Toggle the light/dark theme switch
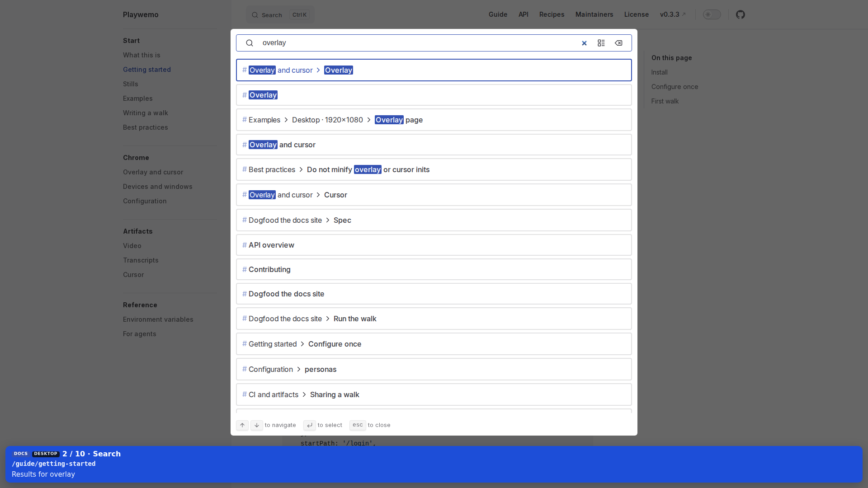The width and height of the screenshot is (868, 488). point(712,14)
